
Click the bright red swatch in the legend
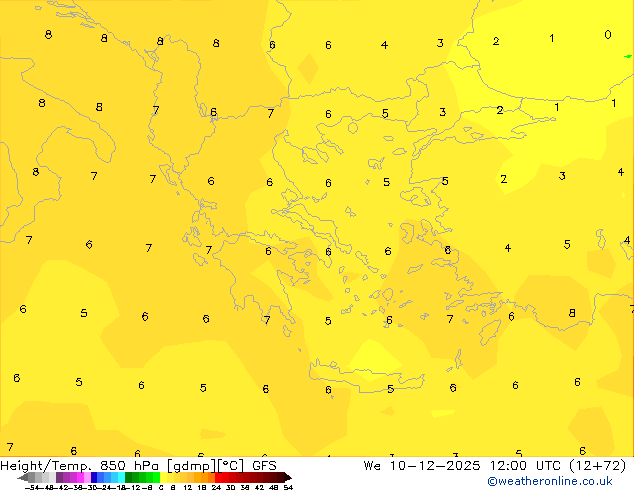[218, 477]
